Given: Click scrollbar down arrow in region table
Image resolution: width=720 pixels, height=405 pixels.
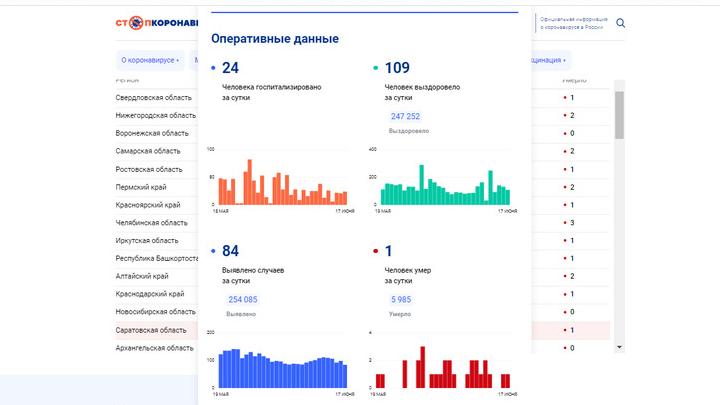Looking at the screenshot, I should 619,346.
